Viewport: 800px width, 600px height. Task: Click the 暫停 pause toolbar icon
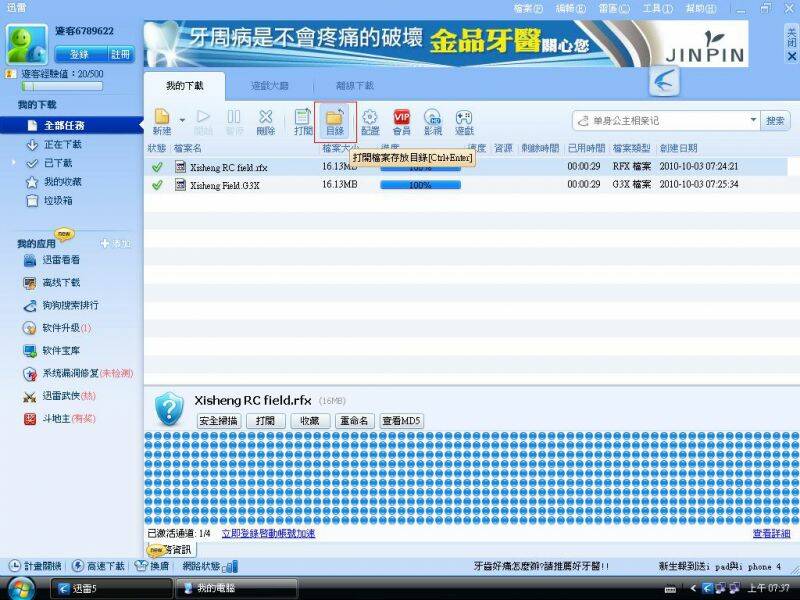(234, 122)
